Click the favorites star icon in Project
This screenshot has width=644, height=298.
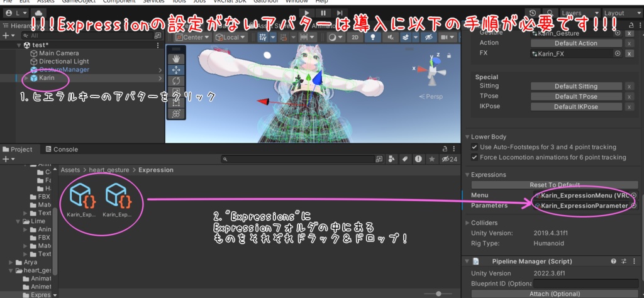pyautogui.click(x=431, y=159)
